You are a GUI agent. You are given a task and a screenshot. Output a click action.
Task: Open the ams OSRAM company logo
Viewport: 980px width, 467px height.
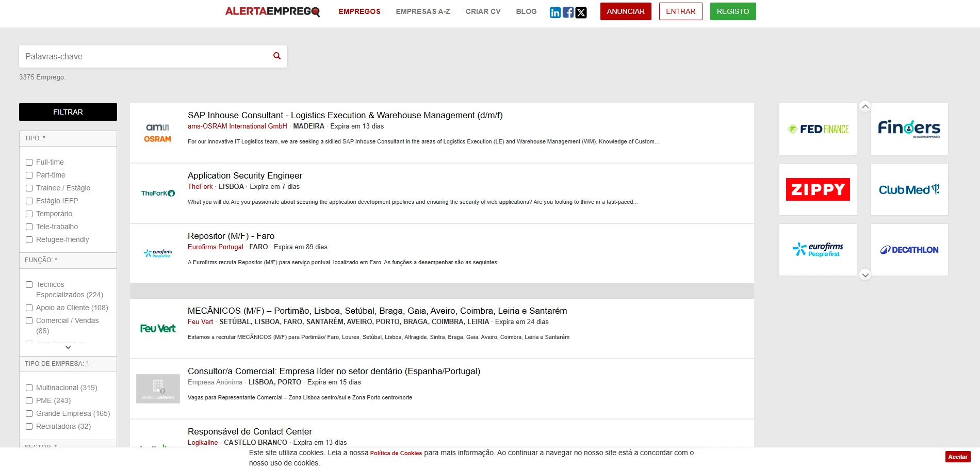(x=157, y=133)
